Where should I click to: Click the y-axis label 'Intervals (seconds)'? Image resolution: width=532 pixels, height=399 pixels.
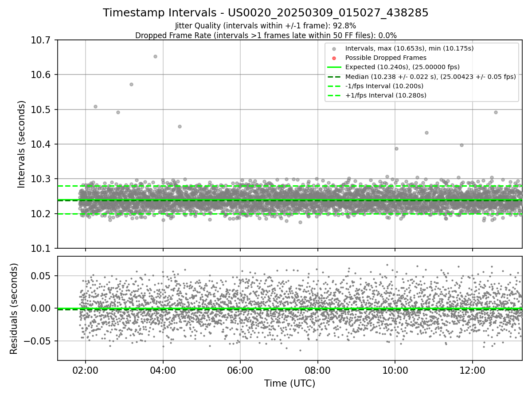[22, 144]
